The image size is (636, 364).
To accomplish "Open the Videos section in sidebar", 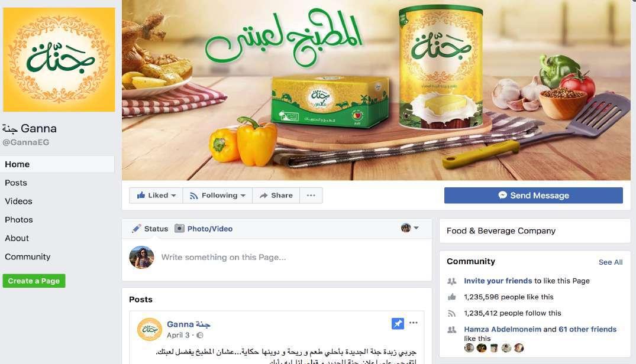I will [19, 201].
